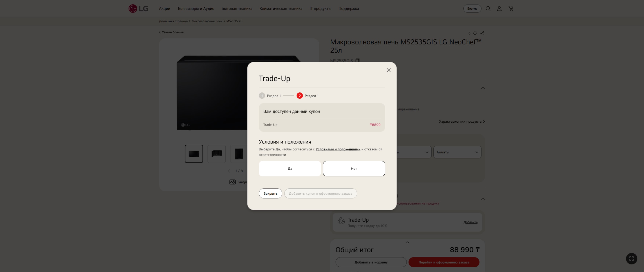Click the share icon
This screenshot has height=272, width=644.
pos(482,33)
